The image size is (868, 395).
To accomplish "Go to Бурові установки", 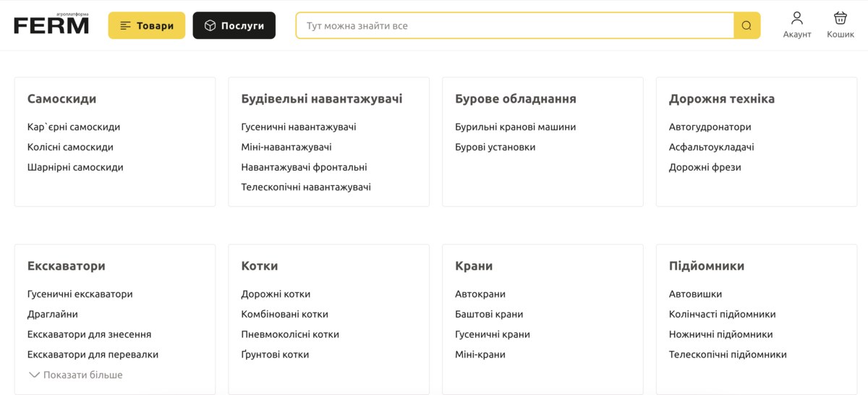I will click(x=495, y=147).
